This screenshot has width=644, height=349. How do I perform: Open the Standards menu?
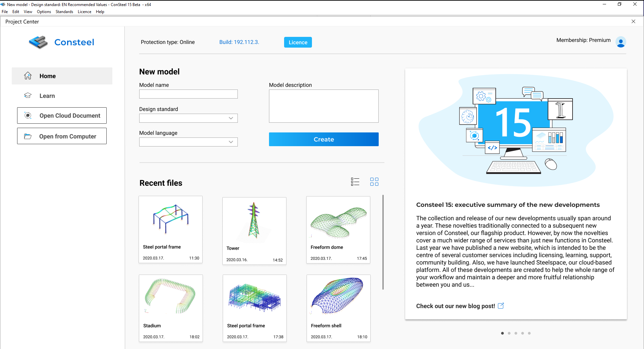64,12
